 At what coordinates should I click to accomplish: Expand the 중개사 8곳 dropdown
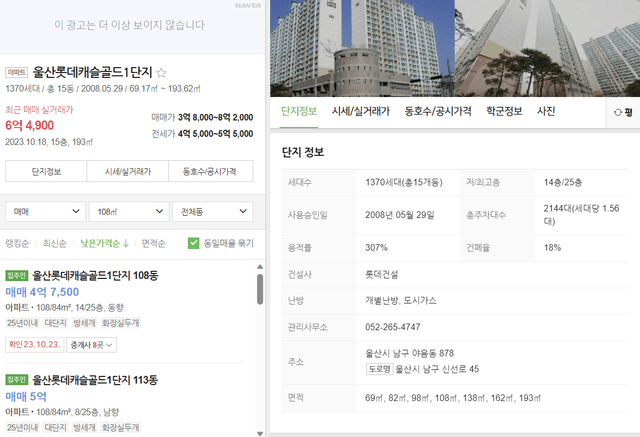coord(91,345)
